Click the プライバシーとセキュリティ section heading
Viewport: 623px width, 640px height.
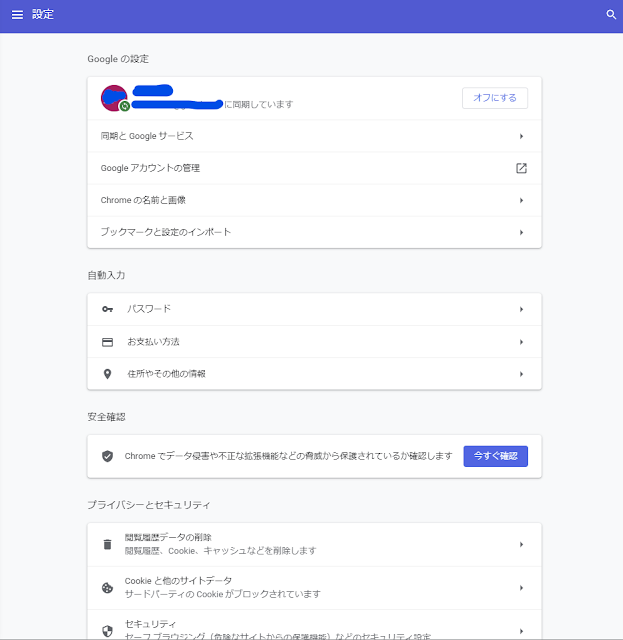coord(149,505)
